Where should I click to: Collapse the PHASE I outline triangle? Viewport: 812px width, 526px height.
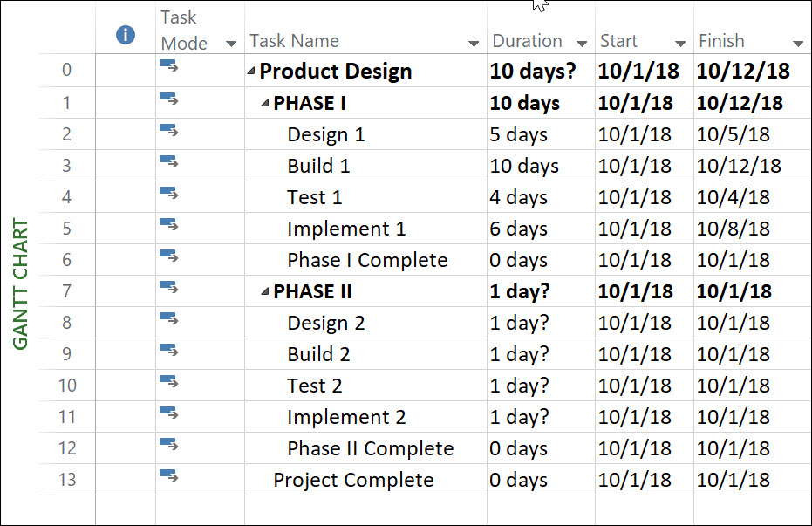point(265,103)
